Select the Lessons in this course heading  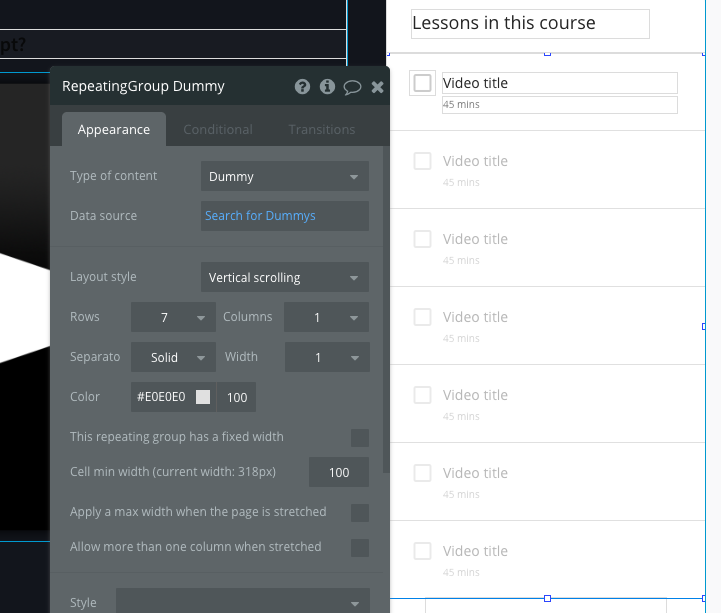[x=530, y=24]
